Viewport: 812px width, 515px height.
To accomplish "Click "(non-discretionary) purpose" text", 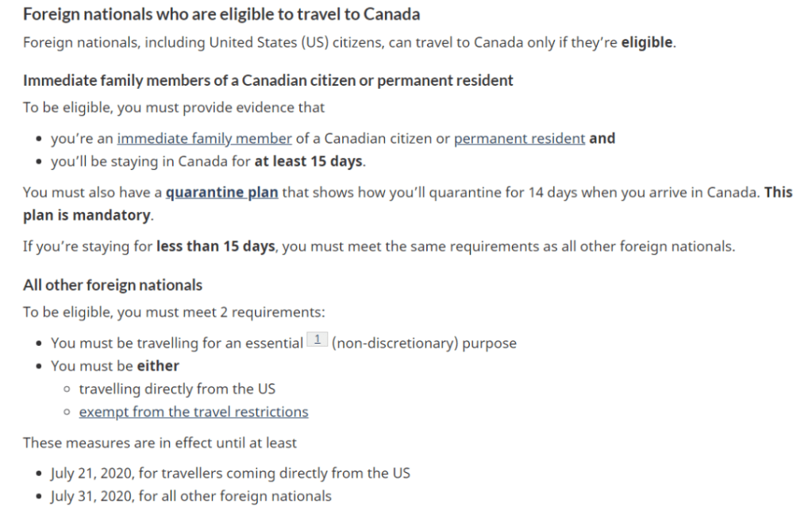I will pos(424,344).
